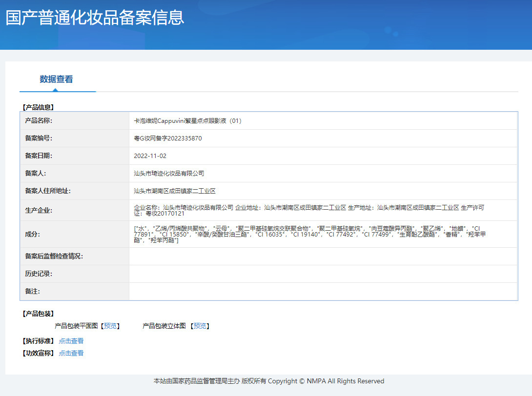Click the ingredients list in 成分 row

click(x=310, y=234)
